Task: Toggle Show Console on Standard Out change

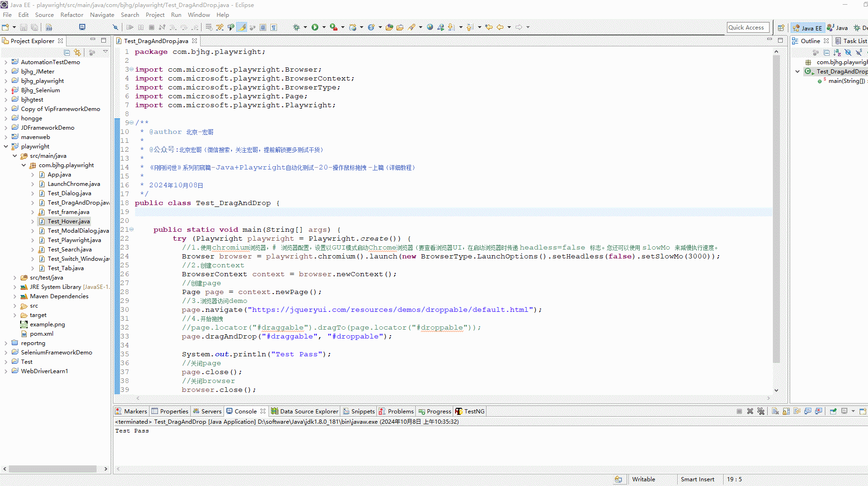Action: pyautogui.click(x=808, y=411)
